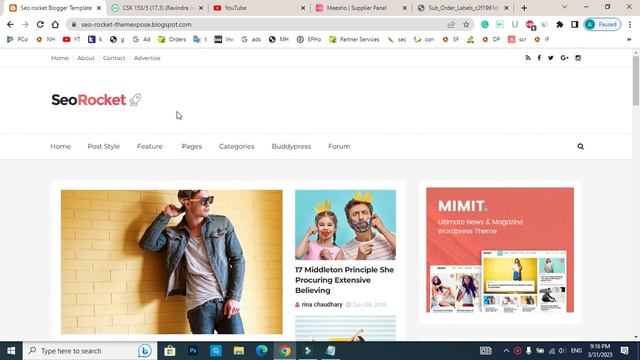Open Home link in the top bar
The width and height of the screenshot is (640, 360).
[60, 58]
